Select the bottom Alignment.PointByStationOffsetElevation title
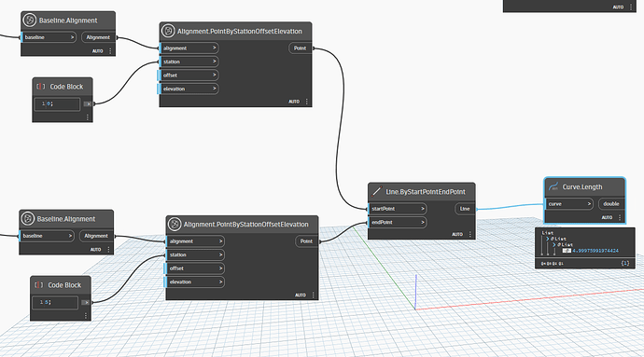The height and width of the screenshot is (357, 644). pyautogui.click(x=246, y=225)
